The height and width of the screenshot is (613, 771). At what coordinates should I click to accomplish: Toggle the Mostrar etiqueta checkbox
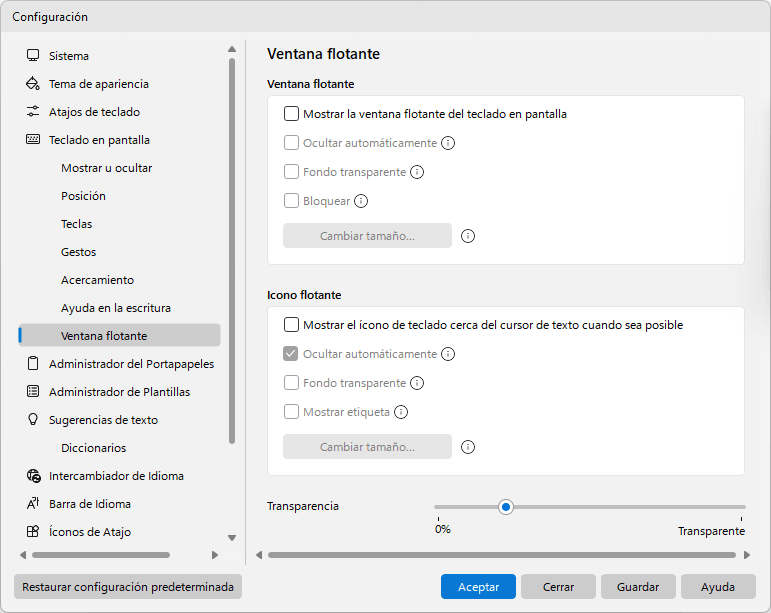[x=292, y=412]
